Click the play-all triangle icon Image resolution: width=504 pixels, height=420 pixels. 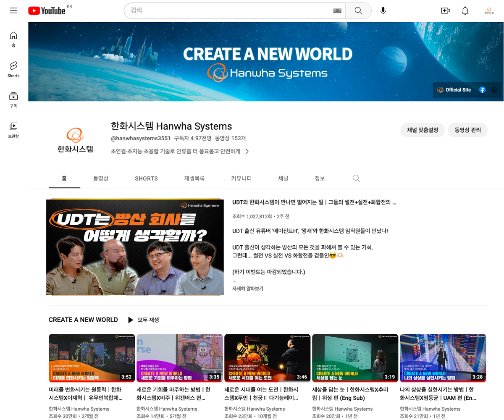(x=131, y=320)
